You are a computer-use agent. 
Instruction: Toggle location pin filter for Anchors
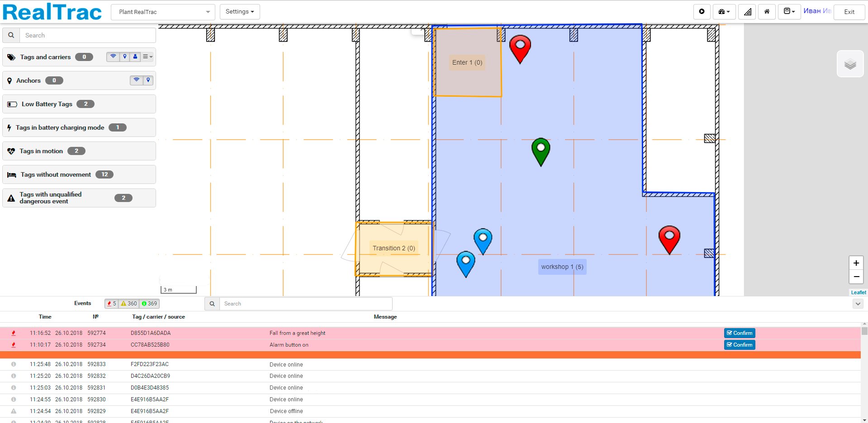(x=148, y=80)
